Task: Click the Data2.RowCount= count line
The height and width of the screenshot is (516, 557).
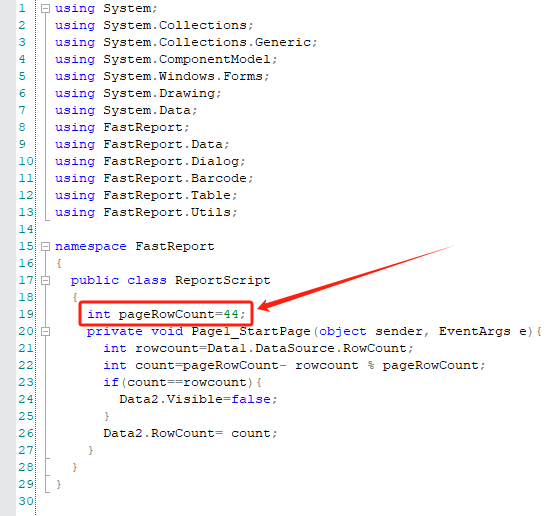Action: tap(190, 434)
